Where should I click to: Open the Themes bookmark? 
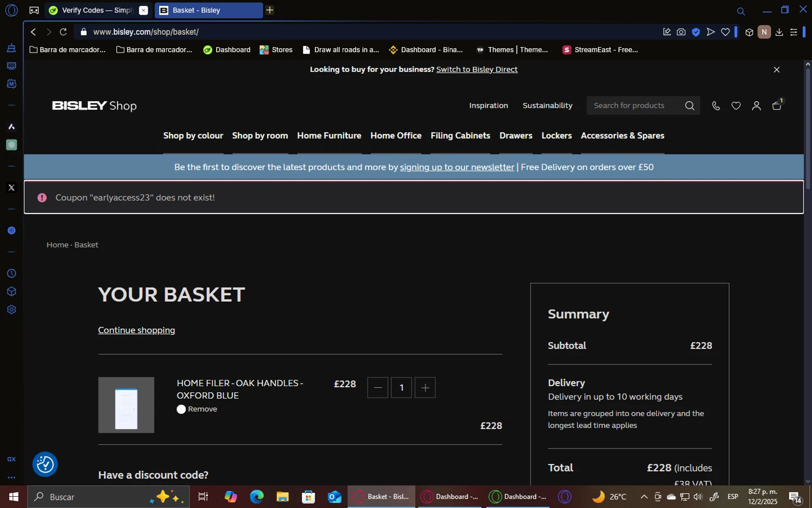click(512, 50)
